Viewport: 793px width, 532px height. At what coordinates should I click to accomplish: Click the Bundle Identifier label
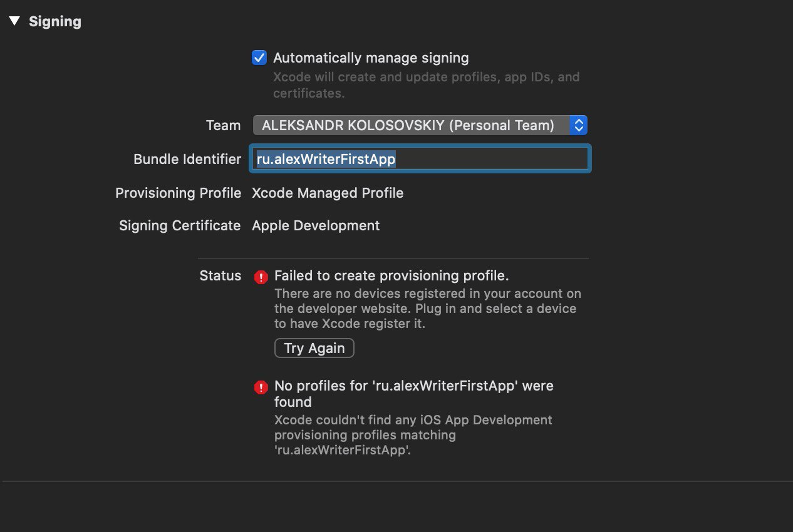187,159
